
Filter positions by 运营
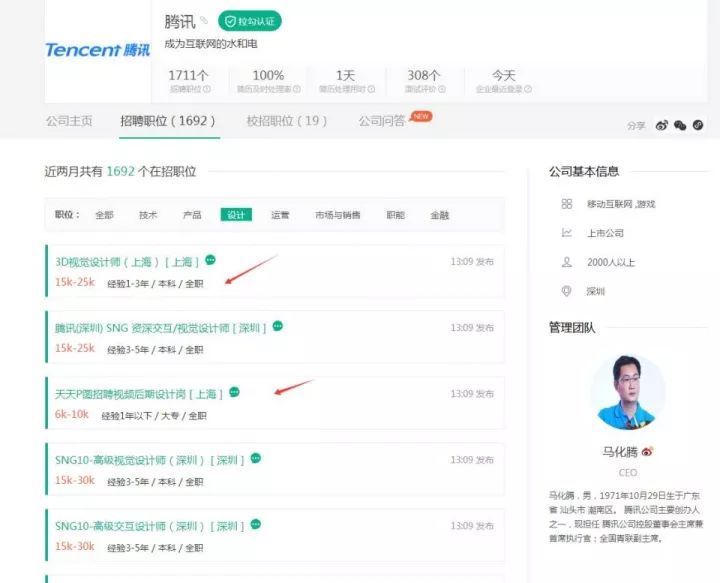pyautogui.click(x=280, y=215)
